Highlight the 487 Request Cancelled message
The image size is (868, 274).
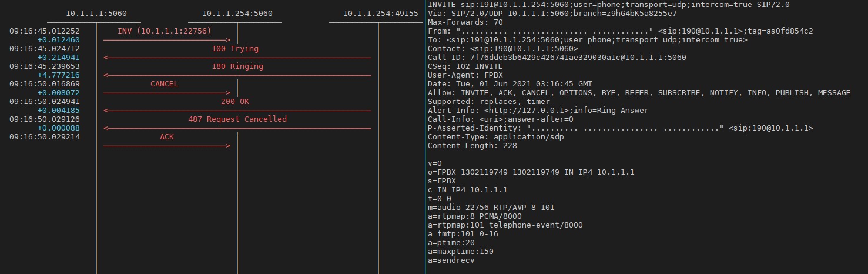pyautogui.click(x=237, y=119)
